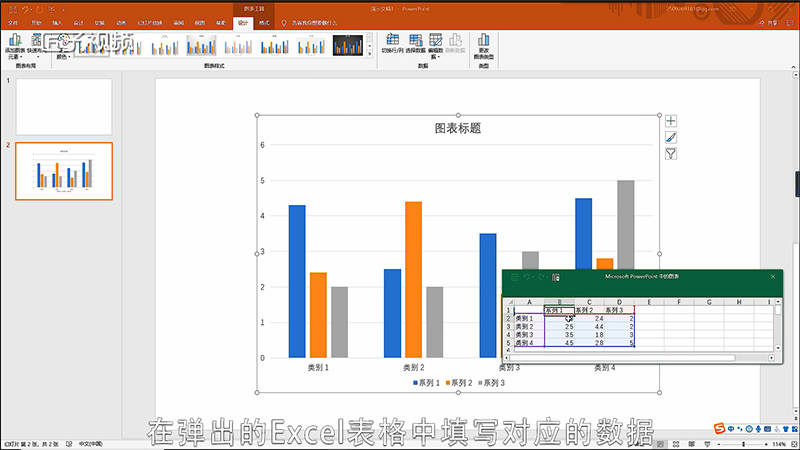The image size is (800, 450).
Task: Open the Chart Styles brush button
Action: [671, 137]
